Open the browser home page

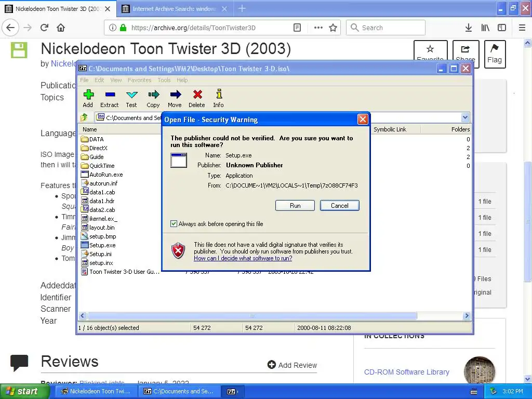tap(61, 28)
